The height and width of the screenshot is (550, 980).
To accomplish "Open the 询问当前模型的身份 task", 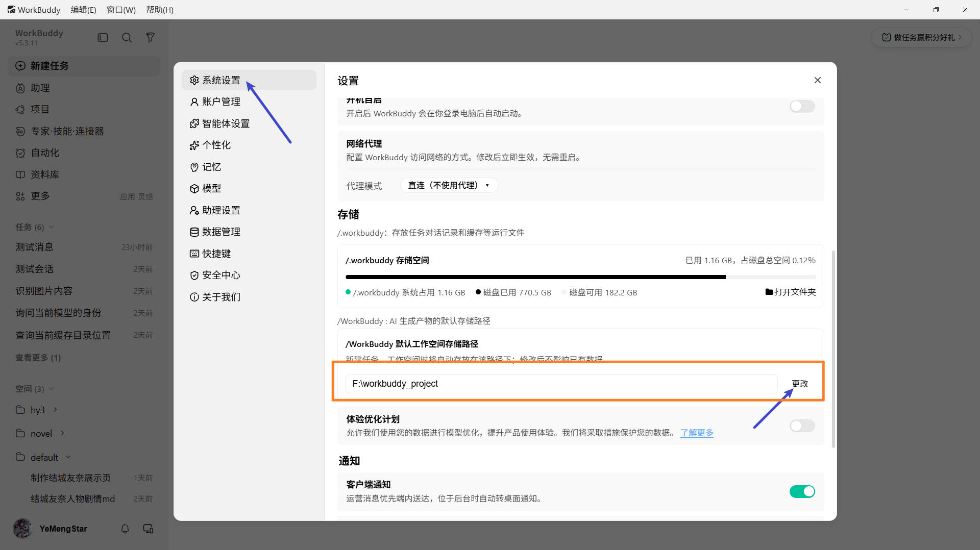I will (84, 313).
